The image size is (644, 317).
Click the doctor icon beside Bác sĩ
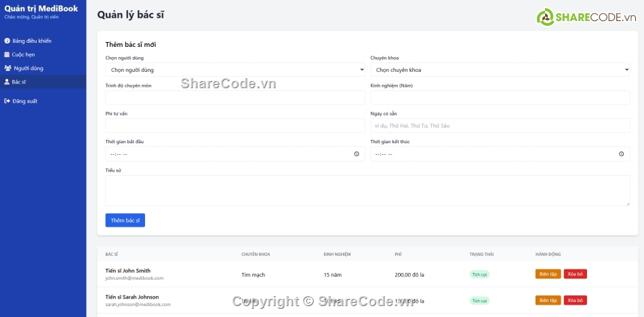coord(7,81)
